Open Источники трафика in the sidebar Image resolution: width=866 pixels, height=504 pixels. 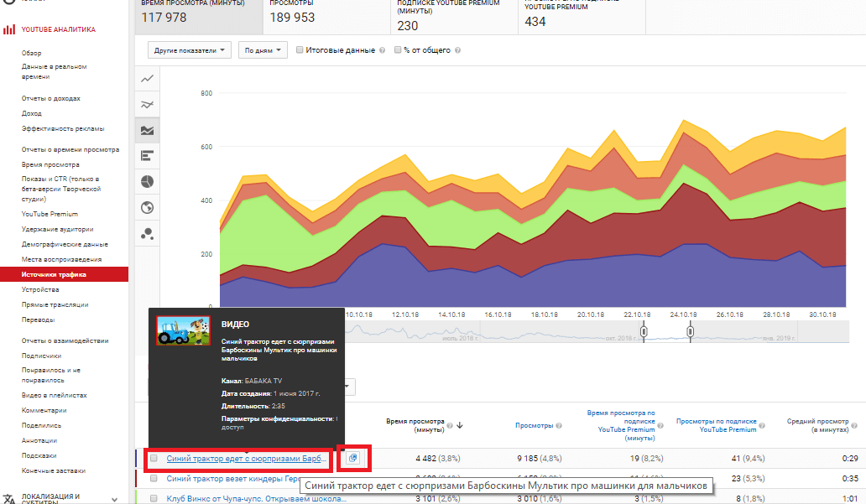(52, 273)
